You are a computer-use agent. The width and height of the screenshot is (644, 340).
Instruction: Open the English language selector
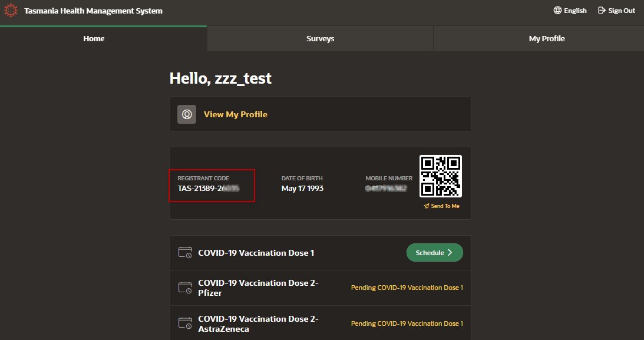pos(575,11)
